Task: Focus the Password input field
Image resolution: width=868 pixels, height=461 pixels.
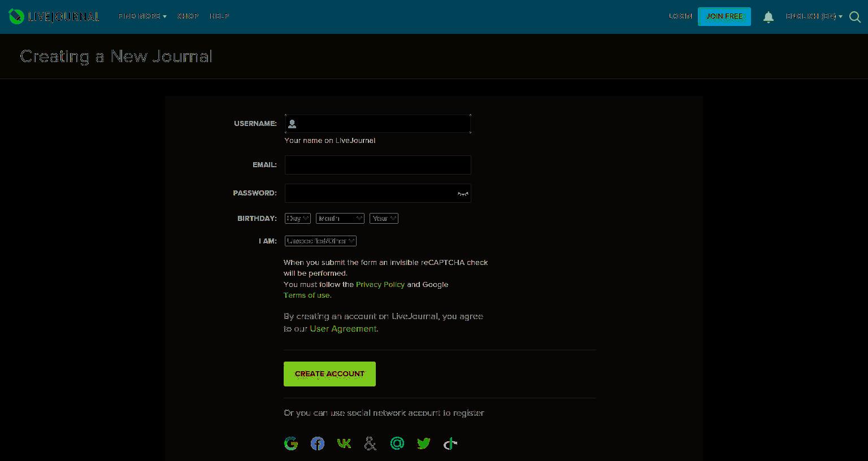Action: pyautogui.click(x=377, y=193)
